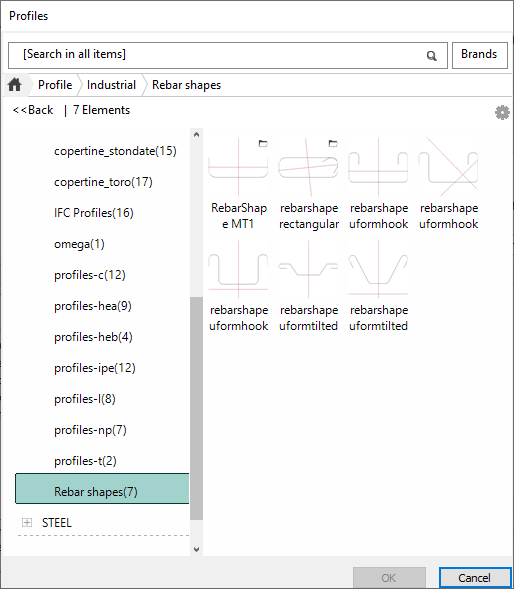Open the Brands button
This screenshot has height=589, width=514.
coord(479,55)
